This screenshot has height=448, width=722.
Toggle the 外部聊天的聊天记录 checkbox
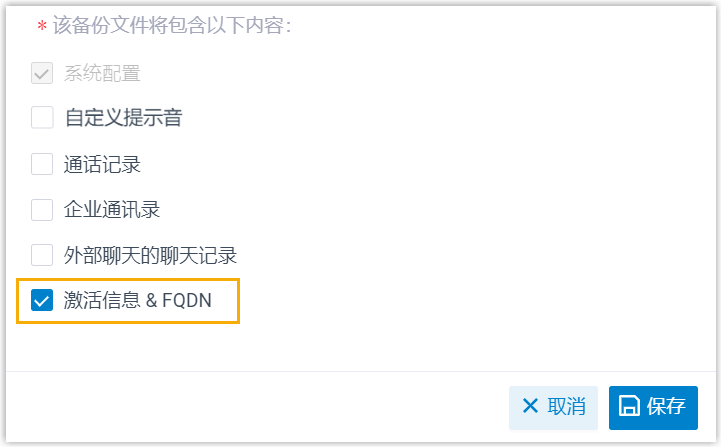point(42,255)
